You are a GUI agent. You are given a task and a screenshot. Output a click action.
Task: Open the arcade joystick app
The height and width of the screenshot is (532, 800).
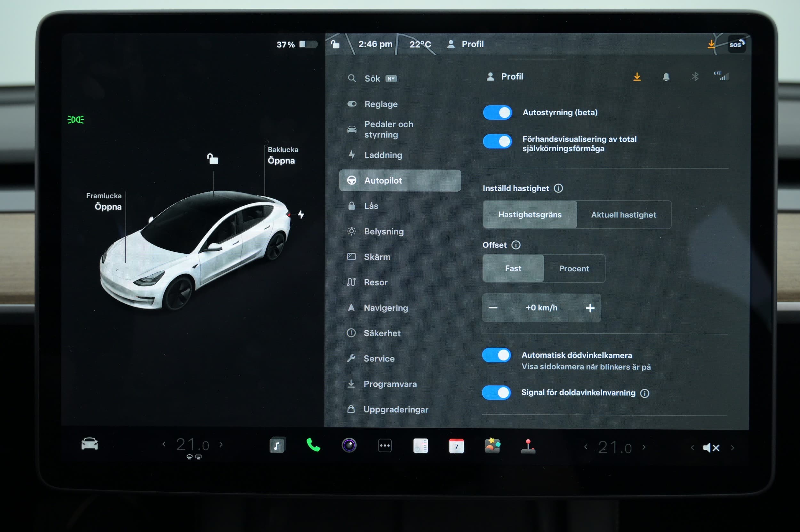(528, 446)
